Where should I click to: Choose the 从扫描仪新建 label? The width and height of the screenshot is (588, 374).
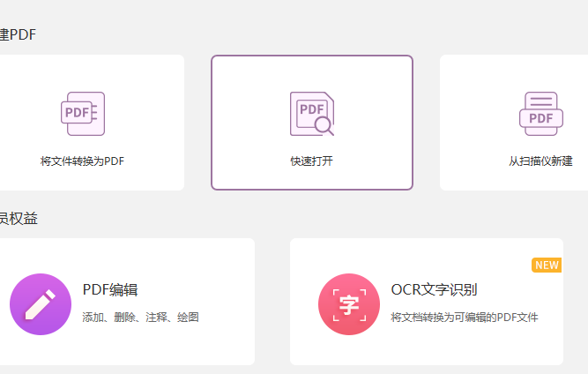(x=540, y=161)
